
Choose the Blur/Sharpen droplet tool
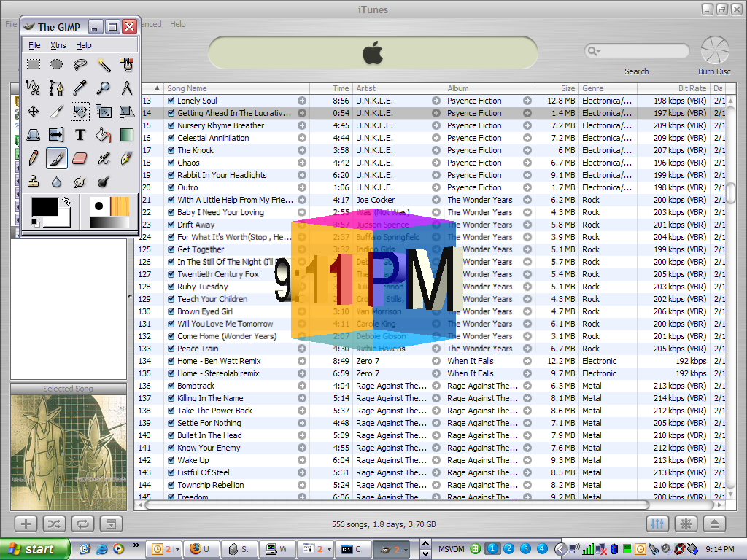coord(57,182)
